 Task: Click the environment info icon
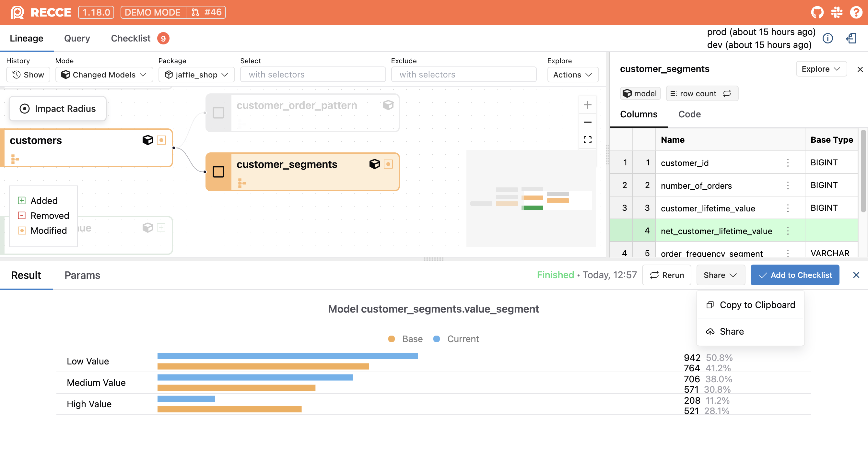coord(827,39)
